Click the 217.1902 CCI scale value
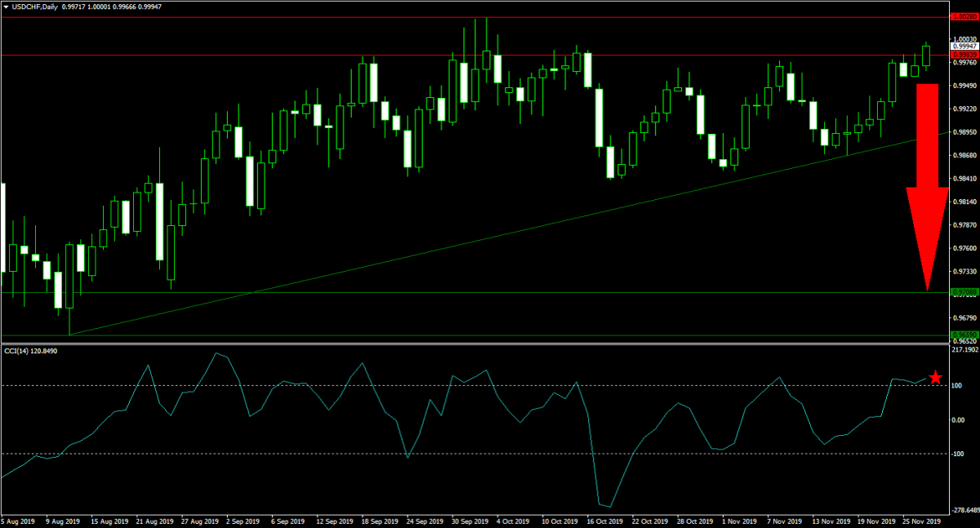 coord(964,350)
